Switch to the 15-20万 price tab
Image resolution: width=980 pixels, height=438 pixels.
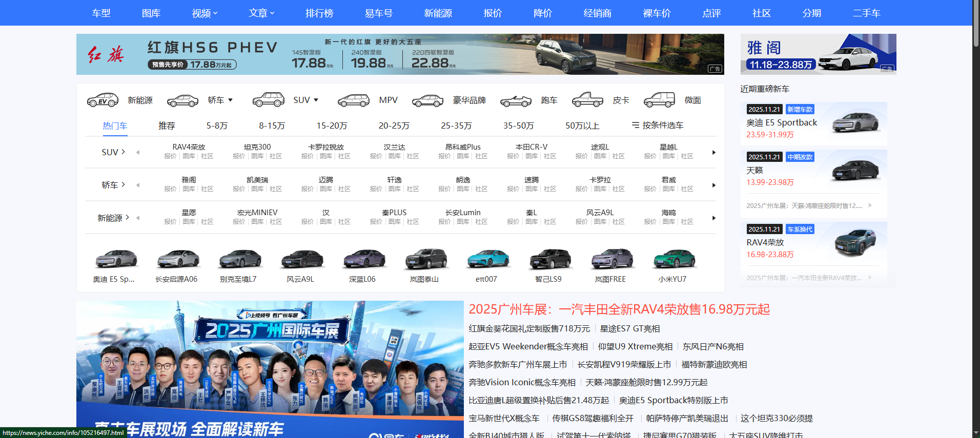click(332, 126)
